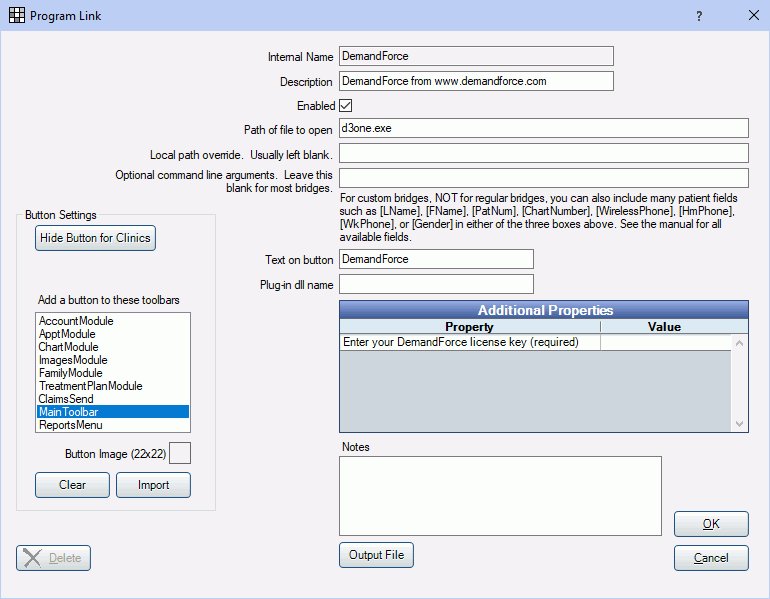Screen dimensions: 770x599
Task: Close the Program Link dialog
Action: 753,15
